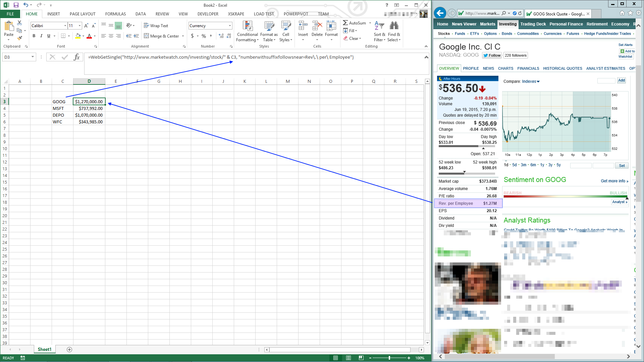The image size is (644, 362).
Task: Switch to the INSERT ribbon tab
Action: pyautogui.click(x=53, y=14)
